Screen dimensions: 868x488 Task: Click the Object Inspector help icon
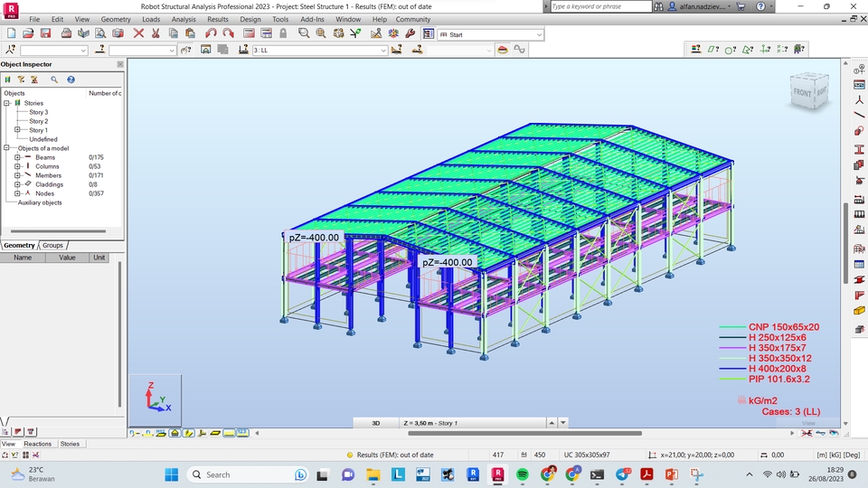pyautogui.click(x=71, y=80)
